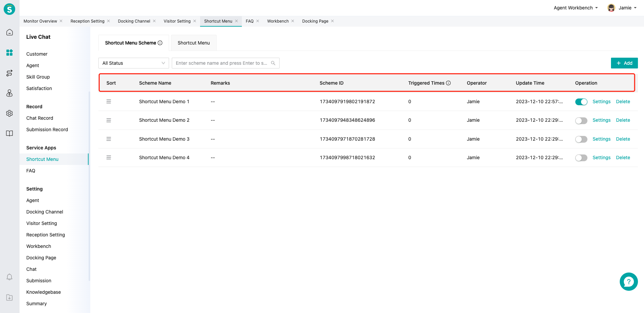Click the sort handle for Shortcut Menu Demo 2
Screen dimensions: 644x313
109,120
